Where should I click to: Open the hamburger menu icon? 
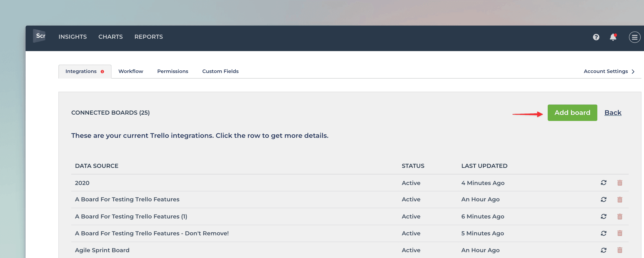coord(635,37)
